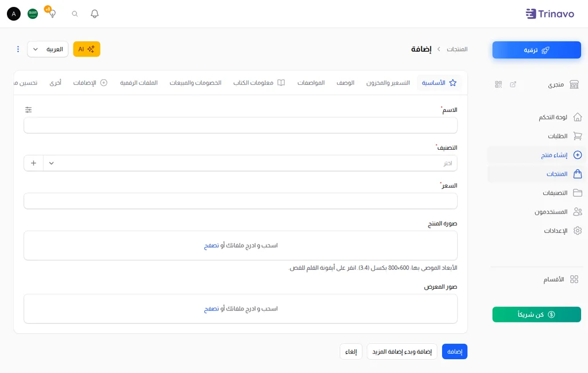Click plus-circle icon on الإضافات tab

point(104,83)
